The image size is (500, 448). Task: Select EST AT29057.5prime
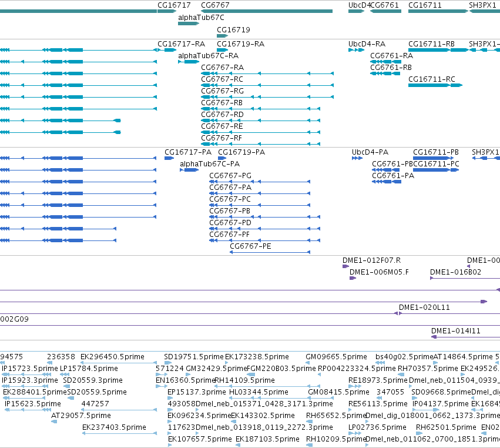(54, 422)
